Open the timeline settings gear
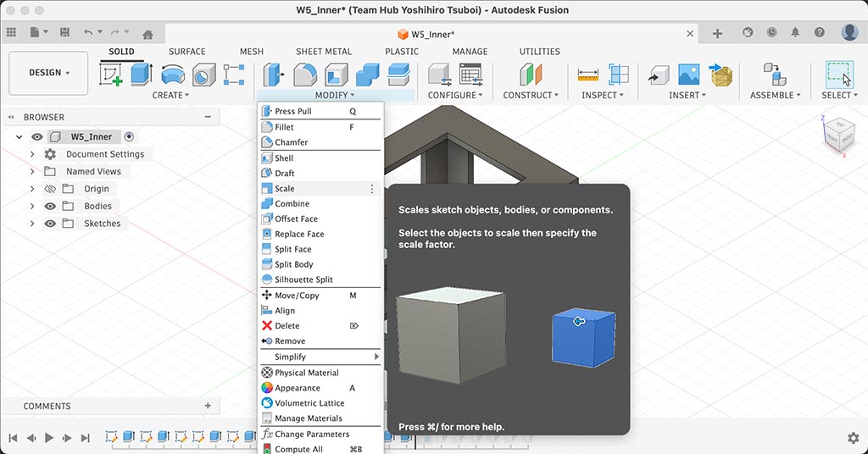The height and width of the screenshot is (454, 868). (x=853, y=438)
